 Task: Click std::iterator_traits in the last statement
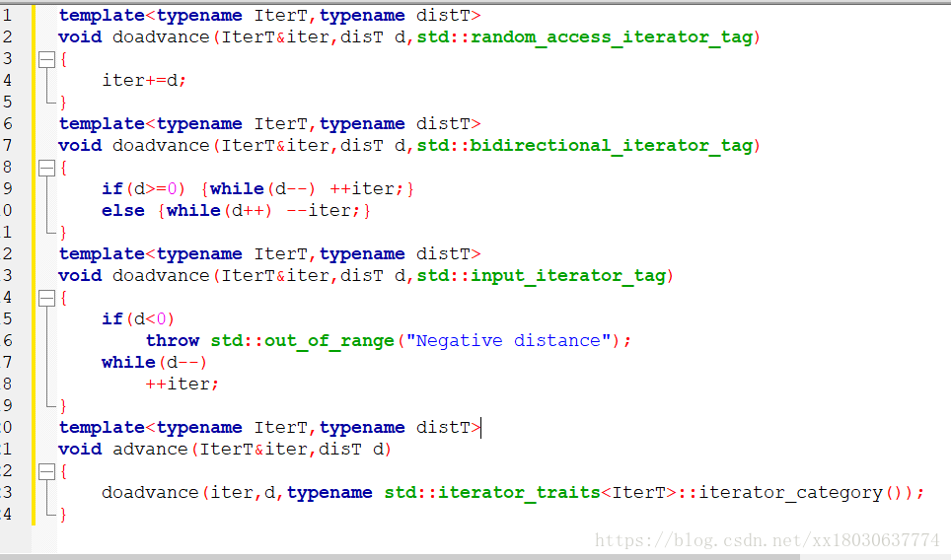(492, 493)
